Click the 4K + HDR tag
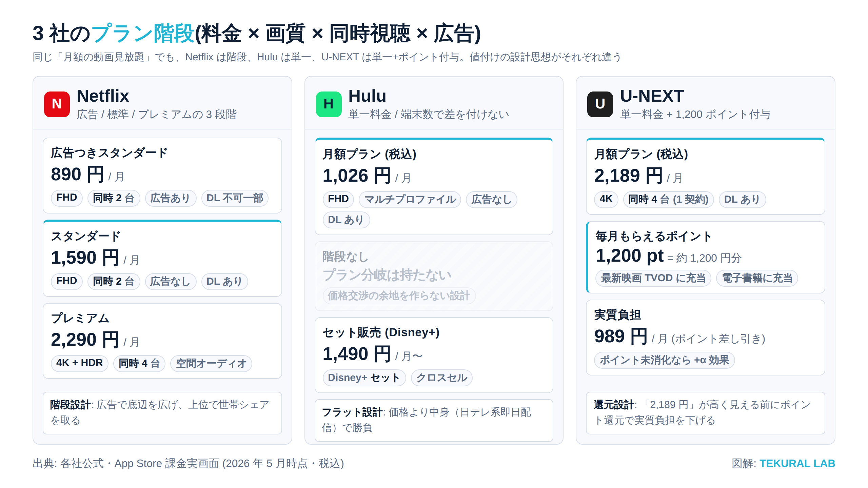 pyautogui.click(x=79, y=363)
